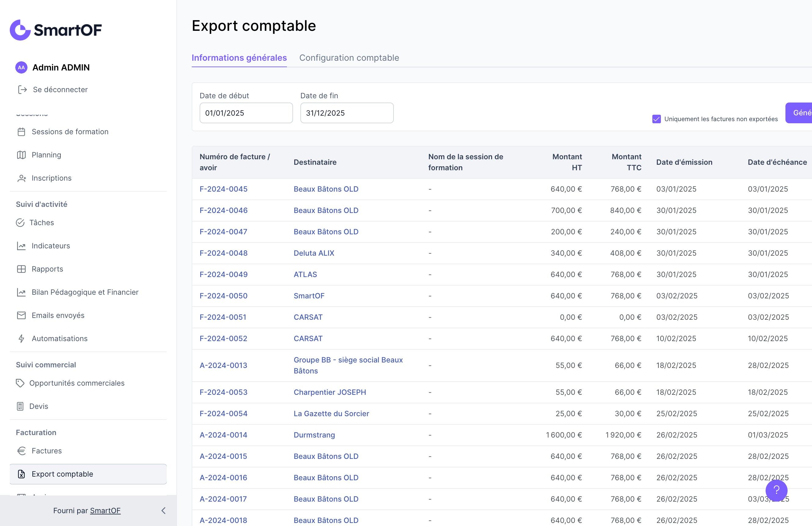The width and height of the screenshot is (812, 526).
Task: Open the Date de fin date picker
Action: pos(346,113)
